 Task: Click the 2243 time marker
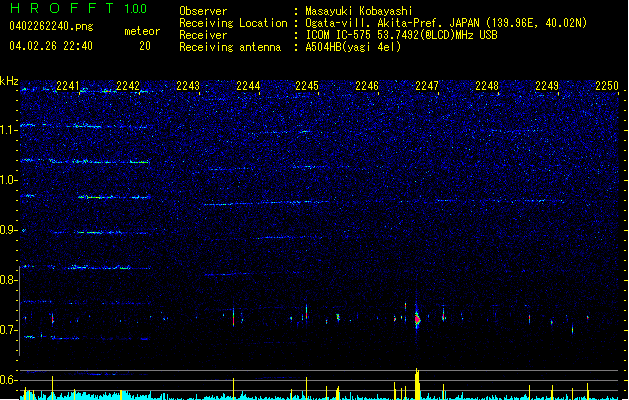(188, 86)
